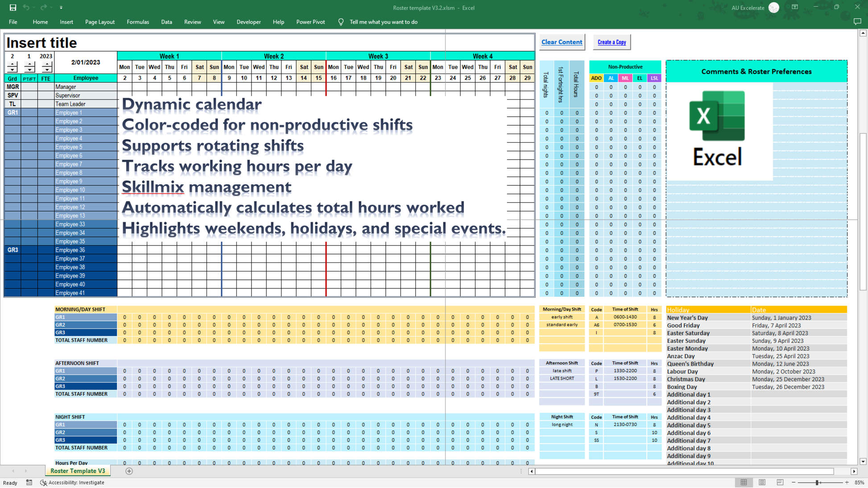Add a new sheet with plus icon

(129, 471)
